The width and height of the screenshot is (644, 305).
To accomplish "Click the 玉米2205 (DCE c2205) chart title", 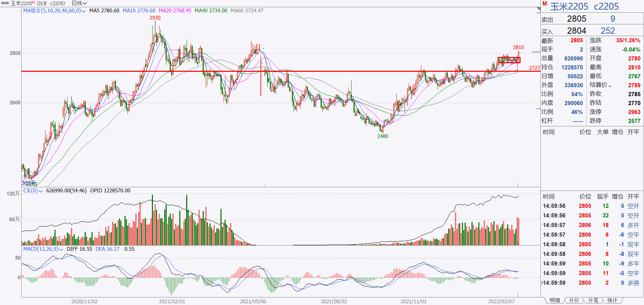I will [x=38, y=3].
